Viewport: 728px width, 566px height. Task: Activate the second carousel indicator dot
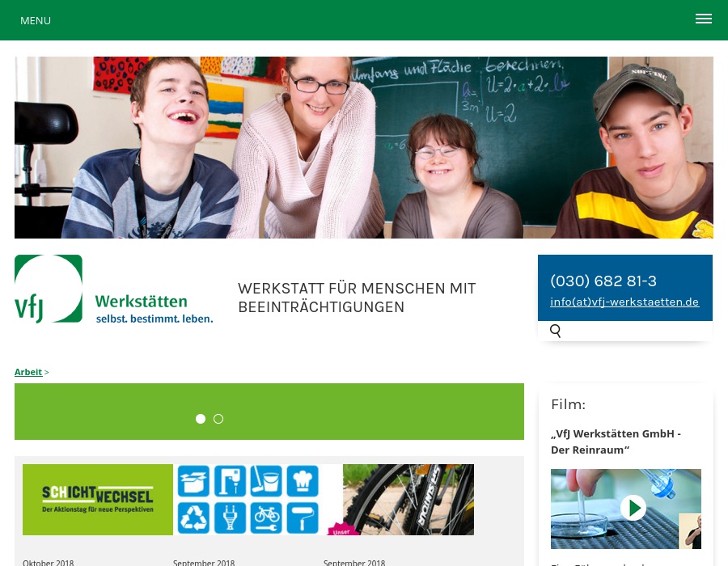tap(218, 419)
